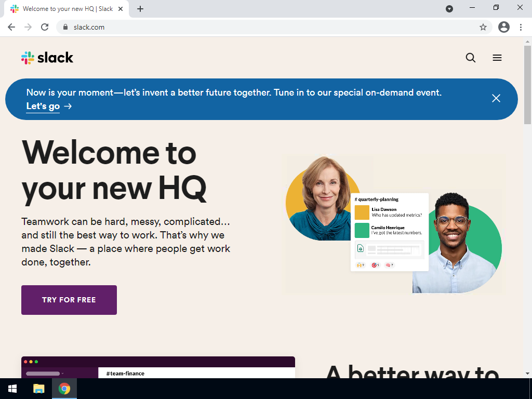Viewport: 532px width, 399px height.
Task: Click the paragraph starting "Teamwork can be hard"
Action: (x=126, y=242)
